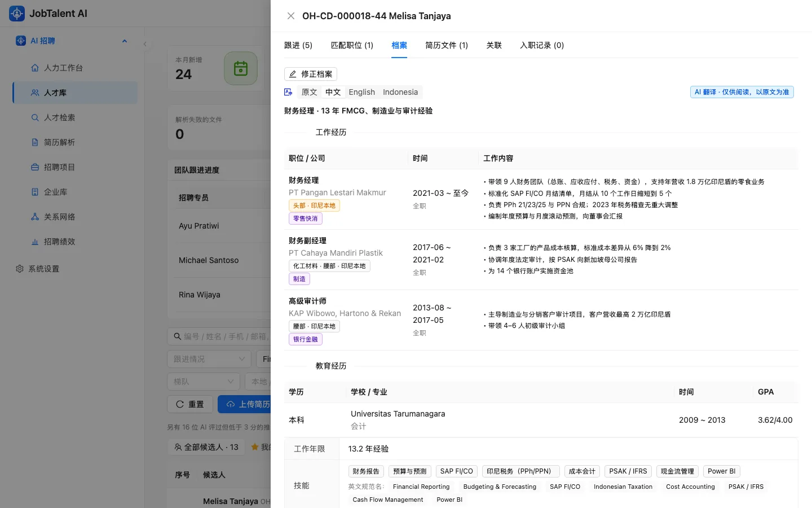Go to 简历解析 in sidebar

click(75, 142)
